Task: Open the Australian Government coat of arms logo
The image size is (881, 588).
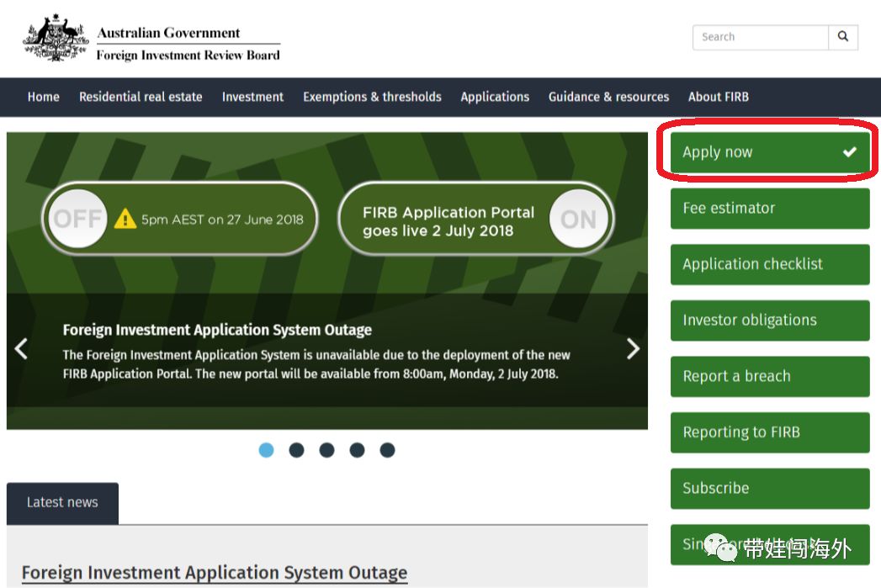Action: tap(55, 38)
